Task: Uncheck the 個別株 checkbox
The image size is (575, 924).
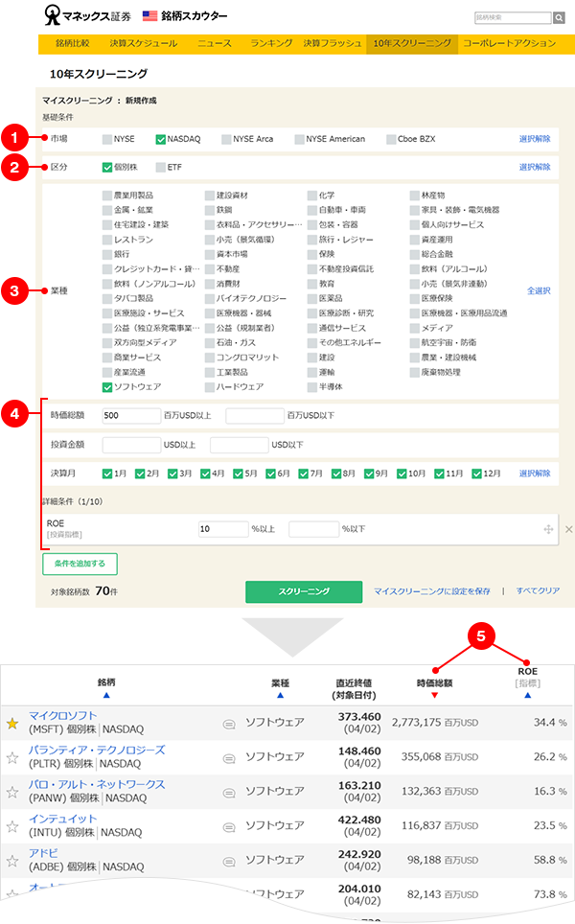Action: pos(107,168)
